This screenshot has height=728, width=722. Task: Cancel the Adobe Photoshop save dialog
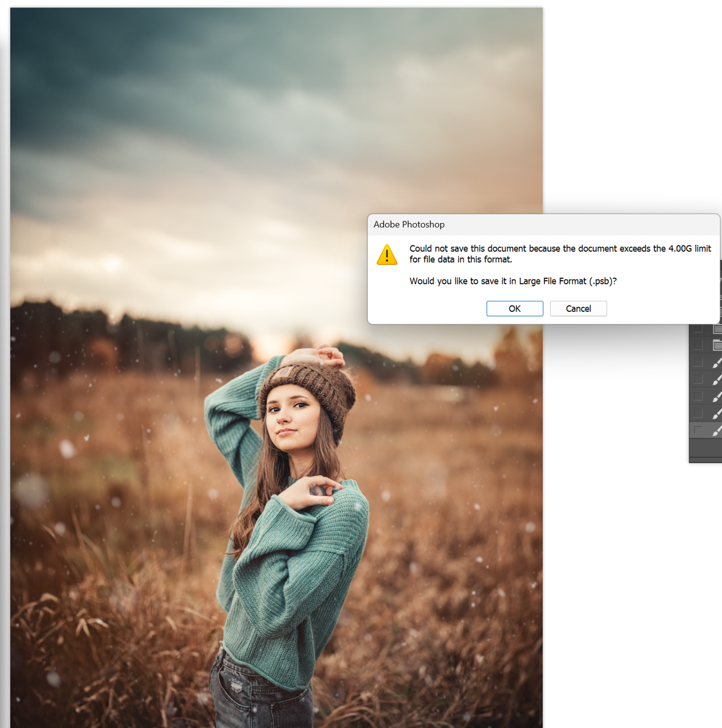coord(578,308)
